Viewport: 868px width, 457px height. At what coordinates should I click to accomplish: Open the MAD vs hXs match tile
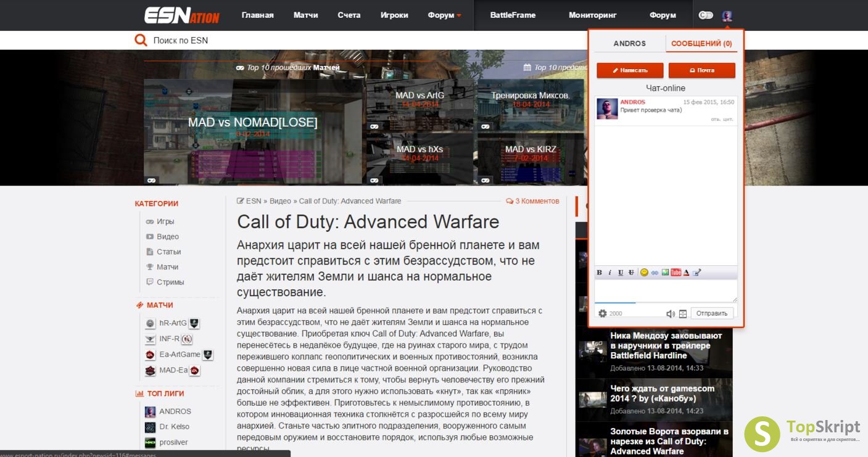(420, 159)
